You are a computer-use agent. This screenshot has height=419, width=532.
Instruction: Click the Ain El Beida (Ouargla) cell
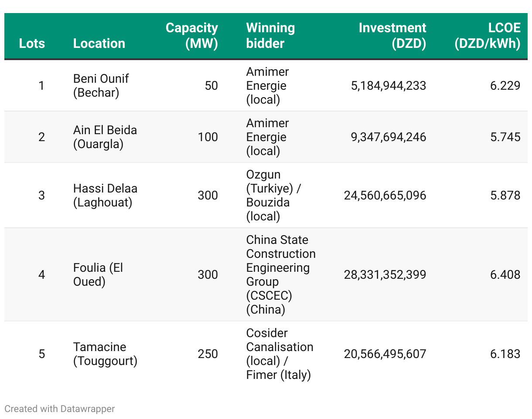pos(105,137)
